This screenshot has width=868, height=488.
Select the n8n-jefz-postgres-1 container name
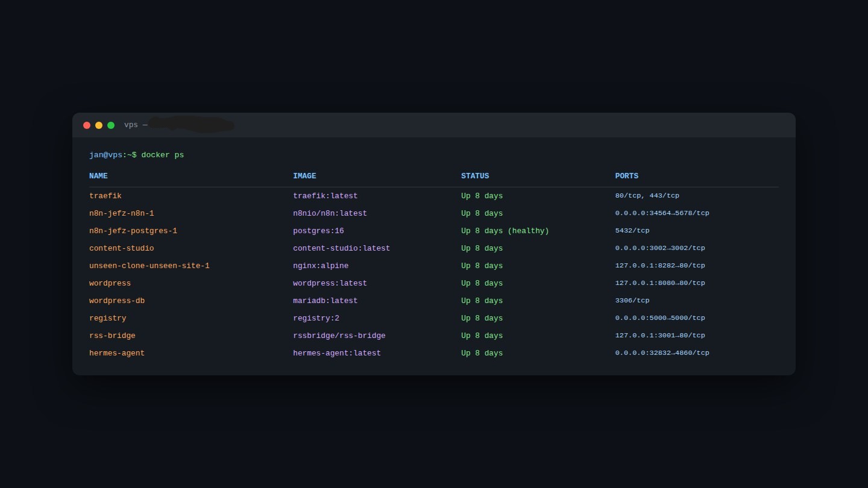click(133, 231)
